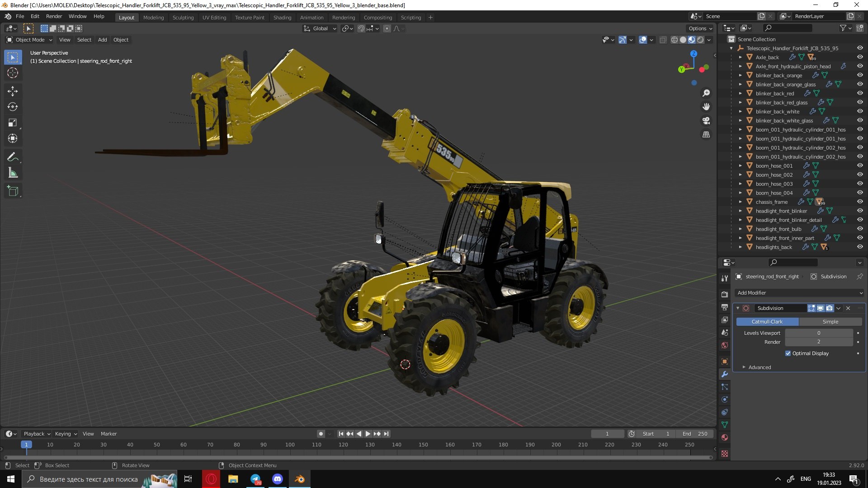This screenshot has width=868, height=488.
Task: Remove the Subdivision modifier
Action: [848, 308]
